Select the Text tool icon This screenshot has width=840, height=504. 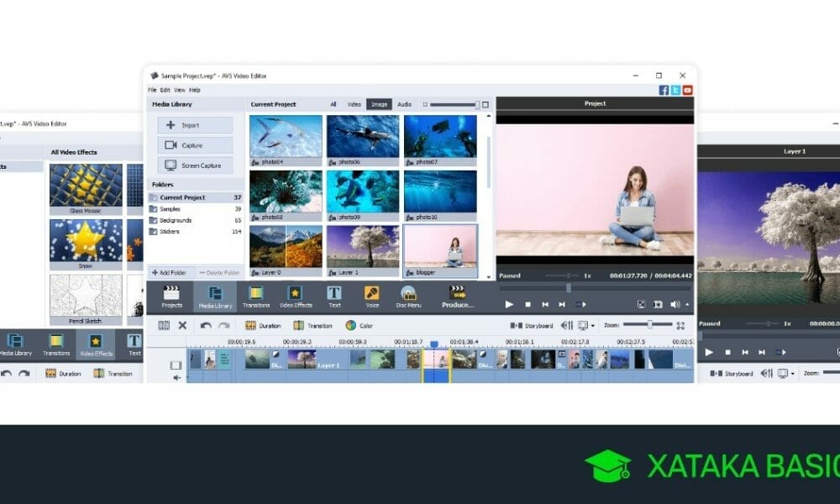click(334, 296)
